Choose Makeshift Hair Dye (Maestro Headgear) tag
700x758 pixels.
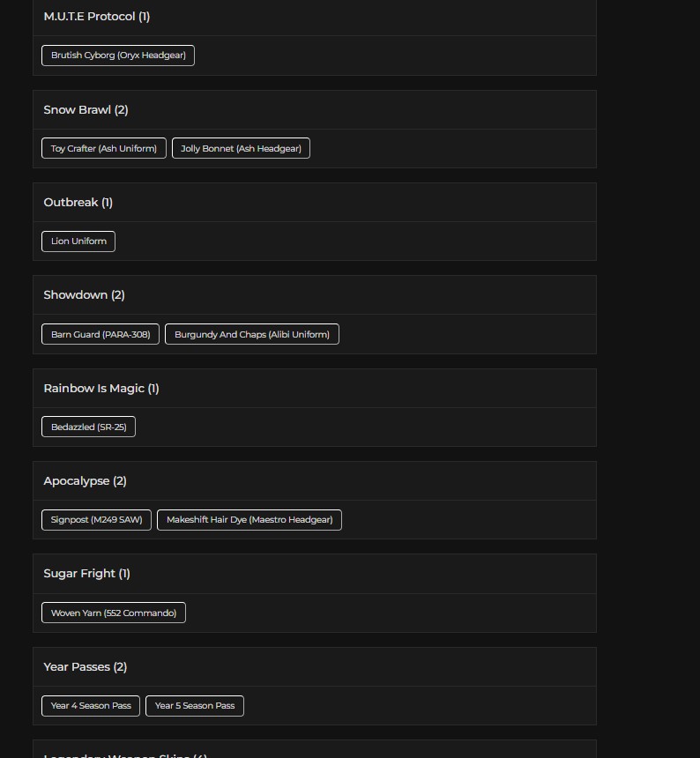[249, 520]
